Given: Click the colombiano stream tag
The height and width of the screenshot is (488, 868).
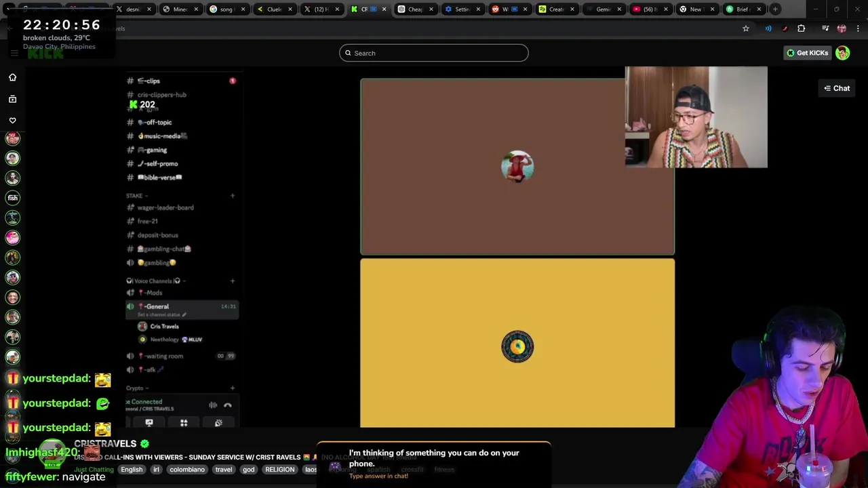Looking at the screenshot, I should click(x=187, y=469).
